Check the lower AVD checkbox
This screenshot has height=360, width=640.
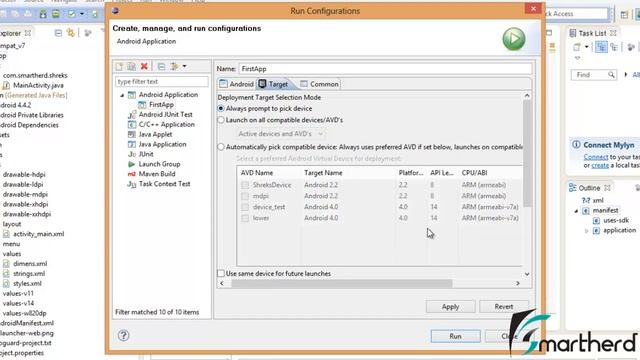(245, 218)
